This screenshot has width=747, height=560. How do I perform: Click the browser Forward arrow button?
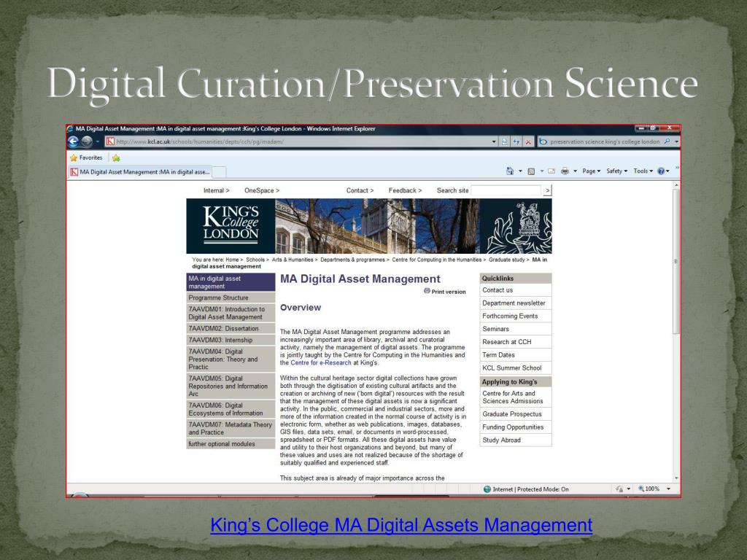(87, 141)
